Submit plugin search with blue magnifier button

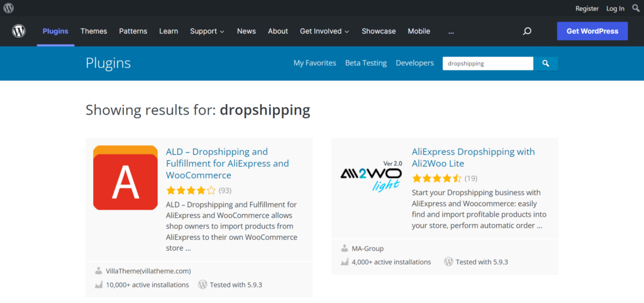tap(546, 64)
